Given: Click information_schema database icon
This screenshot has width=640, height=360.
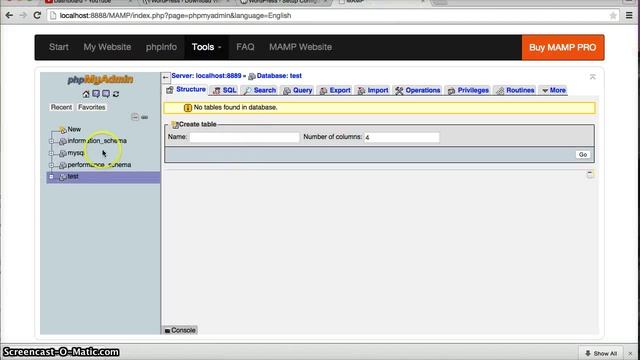Looking at the screenshot, I should (62, 141).
